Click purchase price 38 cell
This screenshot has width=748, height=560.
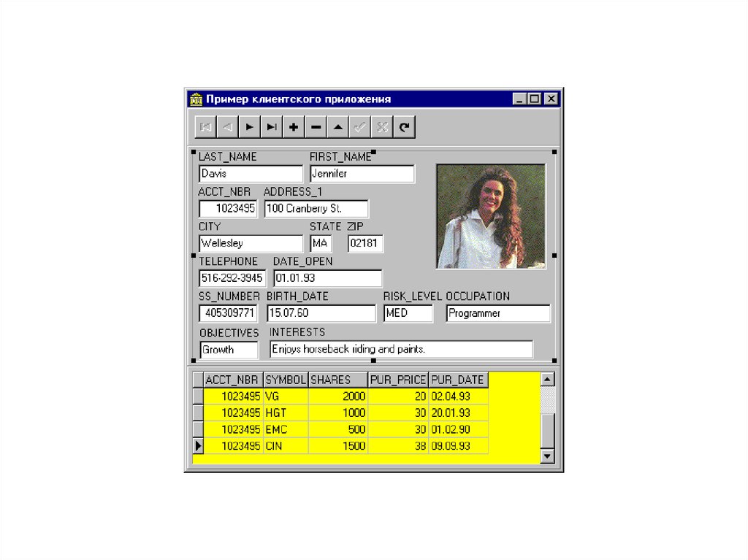click(x=398, y=446)
